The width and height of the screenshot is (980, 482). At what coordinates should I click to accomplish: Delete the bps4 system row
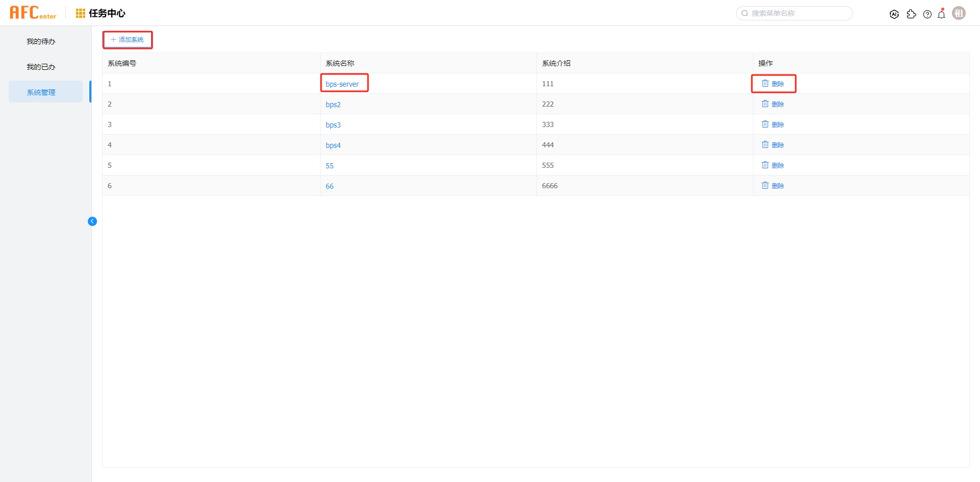click(x=773, y=145)
